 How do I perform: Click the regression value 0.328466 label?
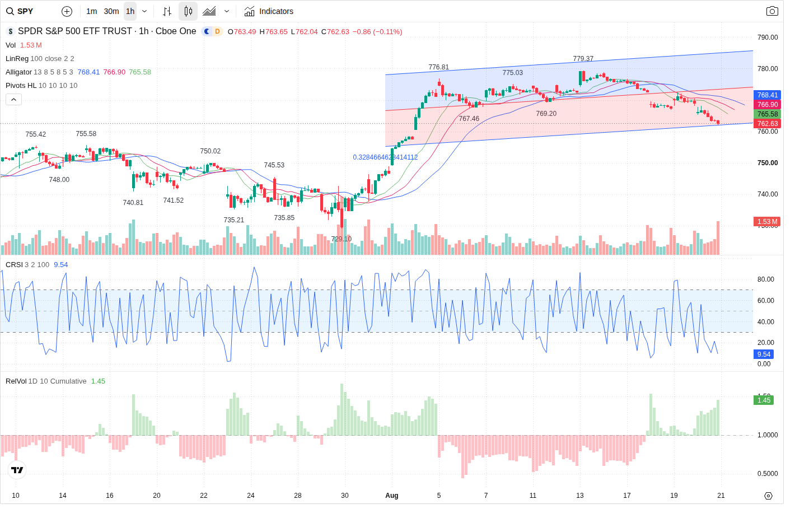tap(385, 157)
